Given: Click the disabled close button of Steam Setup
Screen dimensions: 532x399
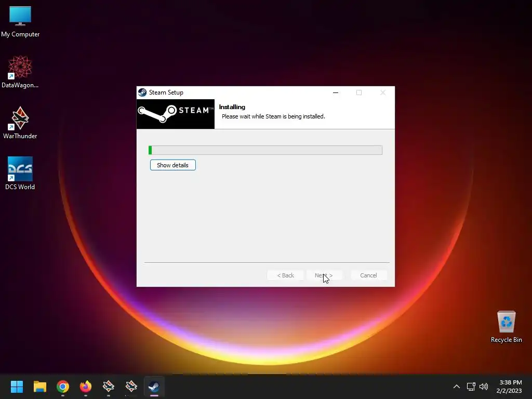Looking at the screenshot, I should click(383, 92).
